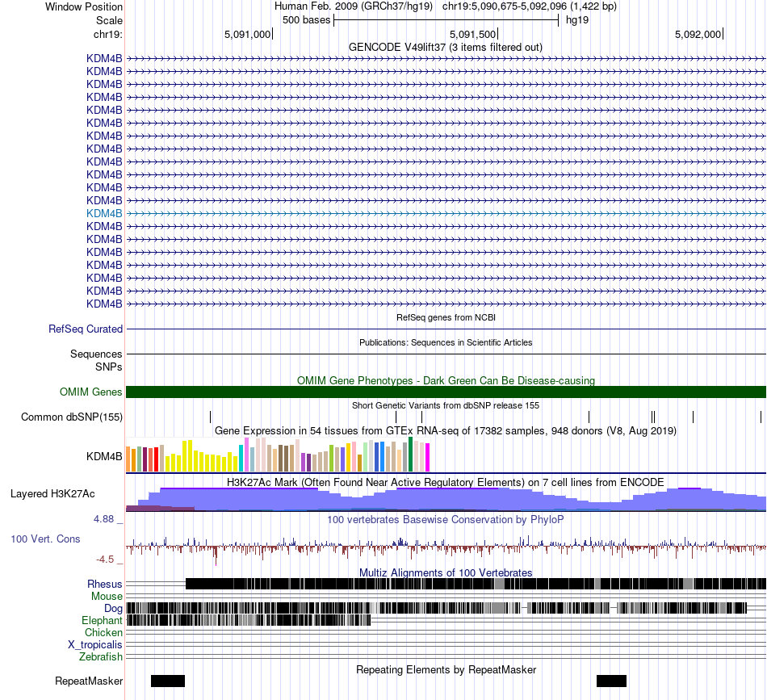Click the "OMIM Genes" track label
767x700 pixels.
point(91,392)
